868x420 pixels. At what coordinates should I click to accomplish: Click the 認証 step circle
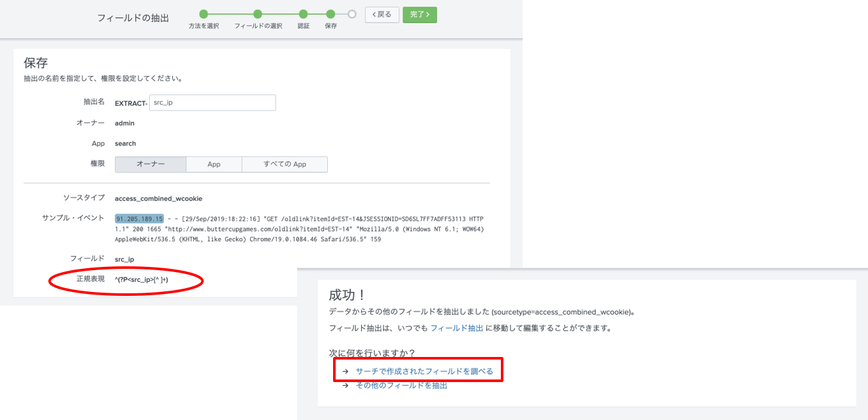(x=303, y=14)
